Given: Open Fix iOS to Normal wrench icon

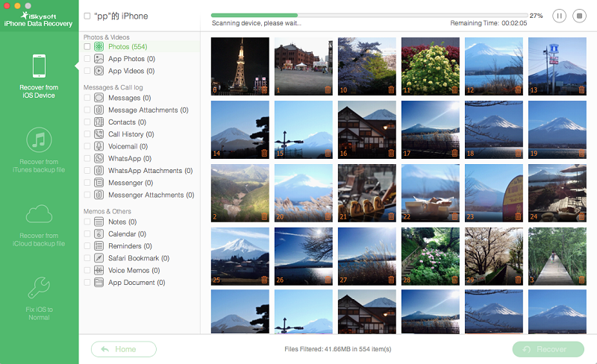Looking at the screenshot, I should 39,287.
